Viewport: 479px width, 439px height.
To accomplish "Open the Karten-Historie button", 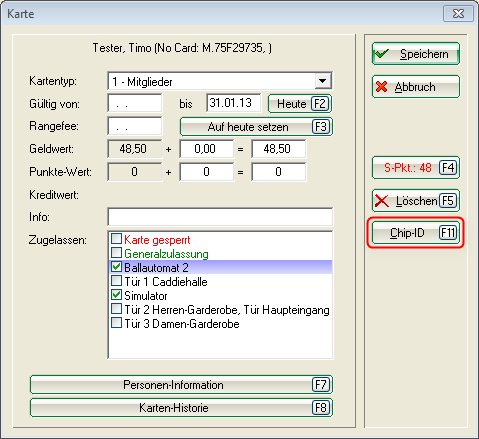I will point(181,407).
